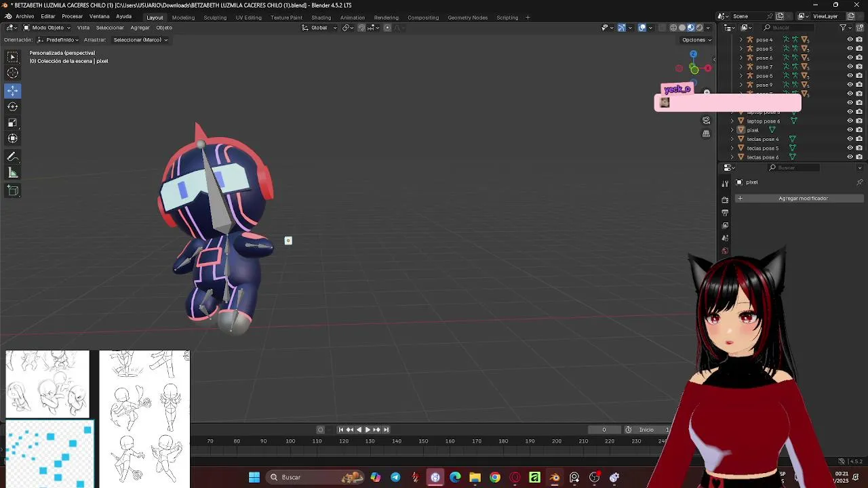Switch to Shading workspace tab
The width and height of the screenshot is (868, 488).
click(x=321, y=18)
